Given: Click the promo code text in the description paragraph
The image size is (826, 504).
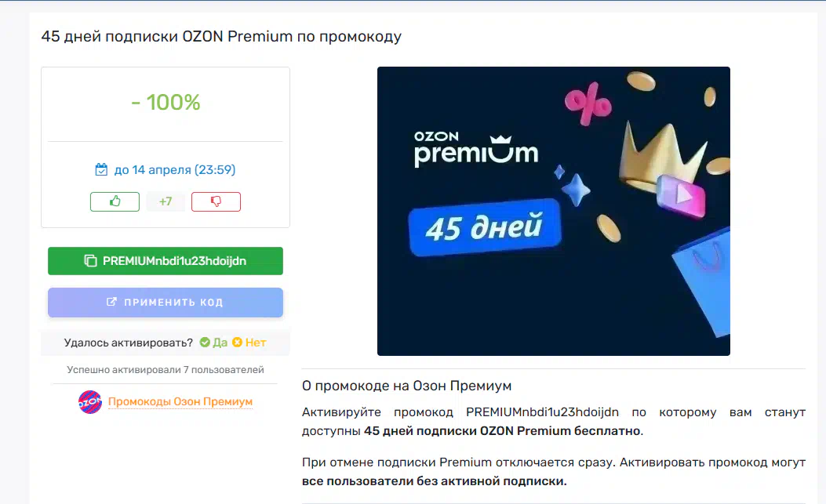Looking at the screenshot, I should [x=542, y=412].
